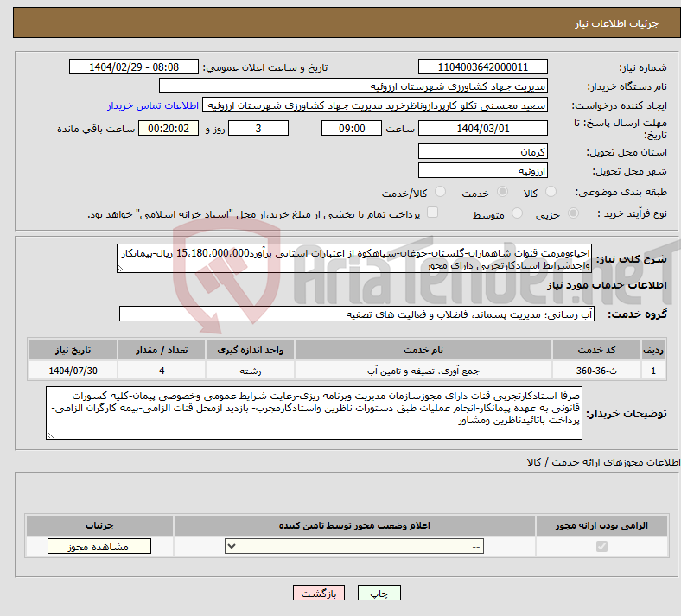Click the اعلام وضعیت مجوز توسط تامین کننده header

click(354, 525)
